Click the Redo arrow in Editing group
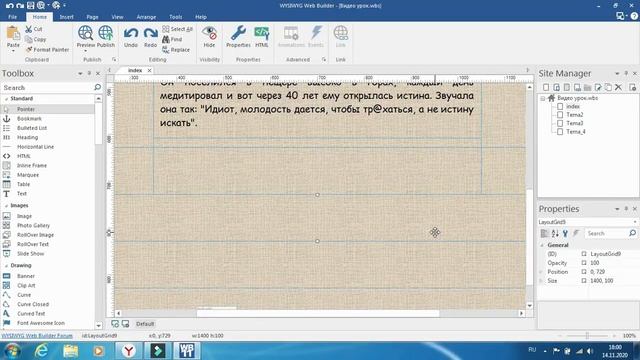Viewport: 640px width, 360px height. point(150,33)
